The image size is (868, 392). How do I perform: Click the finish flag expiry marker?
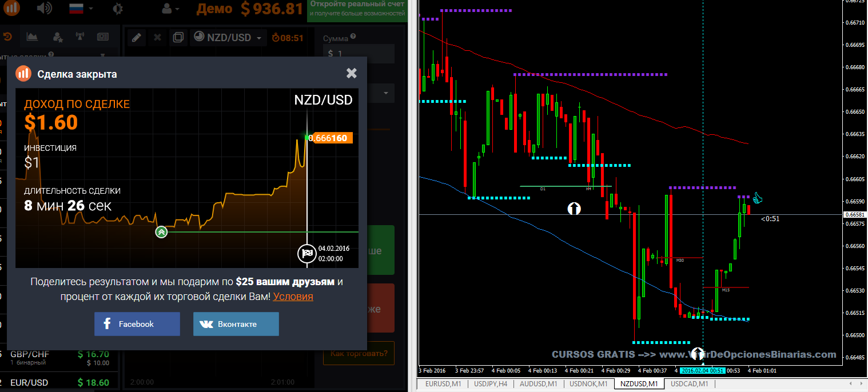(x=307, y=253)
